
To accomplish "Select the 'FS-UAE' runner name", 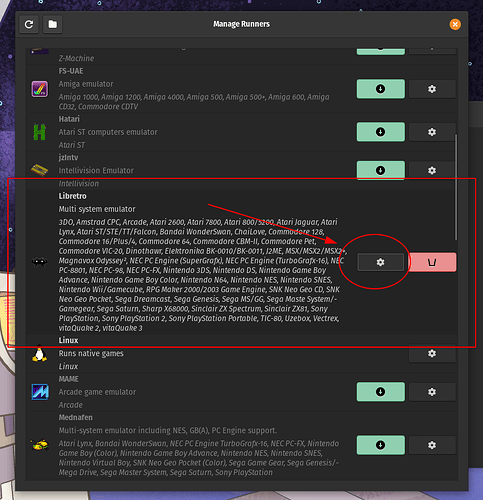I will pyautogui.click(x=71, y=71).
